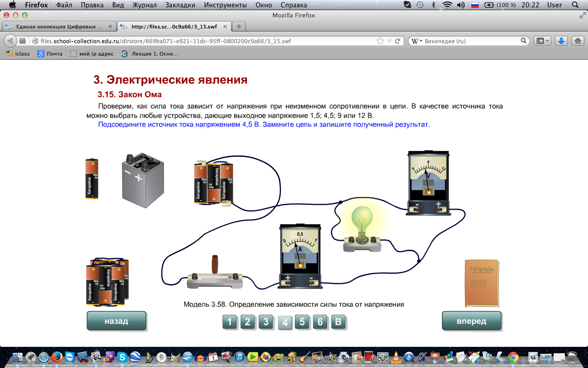588x368 pixels.
Task: Go back with the назад button
Action: coord(116,321)
